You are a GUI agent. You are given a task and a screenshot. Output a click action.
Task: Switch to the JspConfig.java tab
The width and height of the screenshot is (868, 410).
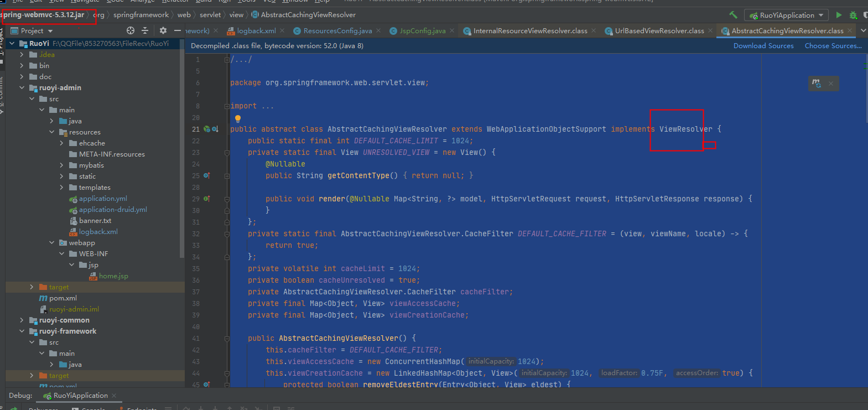pos(422,30)
